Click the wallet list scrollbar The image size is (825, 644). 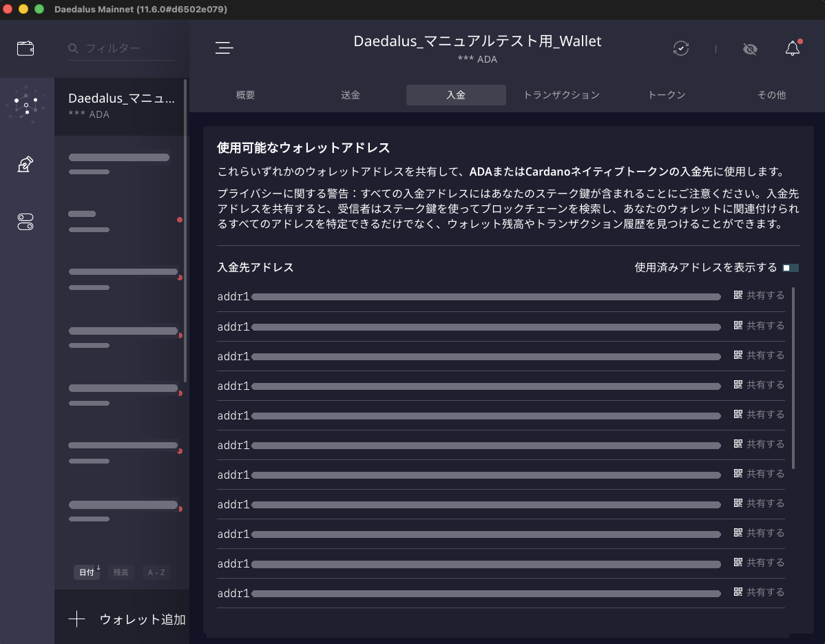[185, 231]
